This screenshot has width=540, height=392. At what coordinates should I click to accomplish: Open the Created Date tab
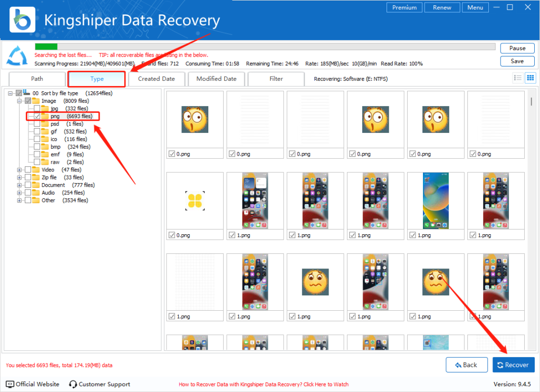(156, 79)
